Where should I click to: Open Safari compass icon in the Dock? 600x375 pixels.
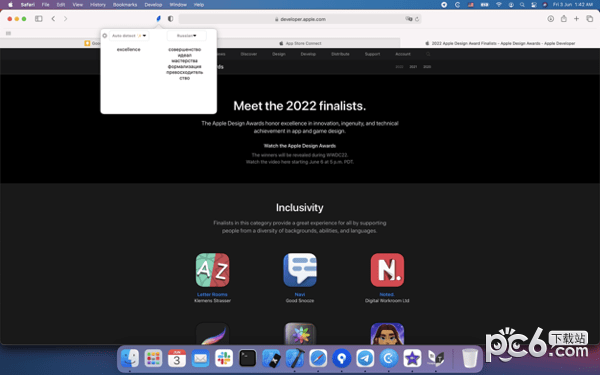point(318,359)
